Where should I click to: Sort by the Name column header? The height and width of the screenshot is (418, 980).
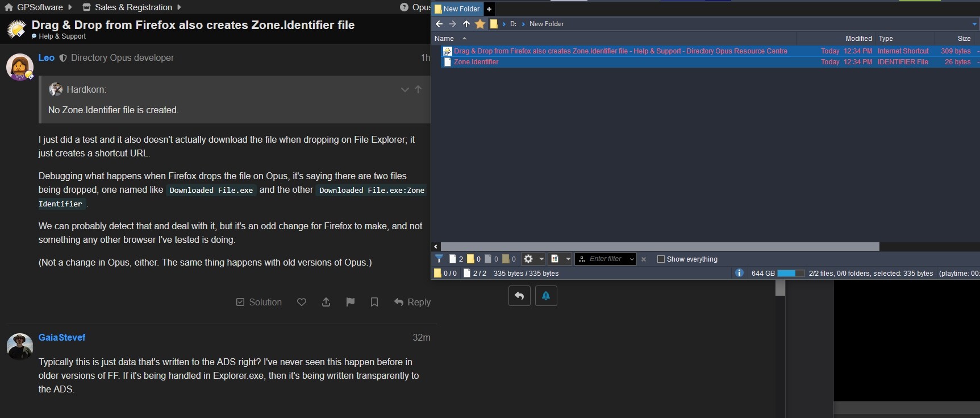[444, 39]
